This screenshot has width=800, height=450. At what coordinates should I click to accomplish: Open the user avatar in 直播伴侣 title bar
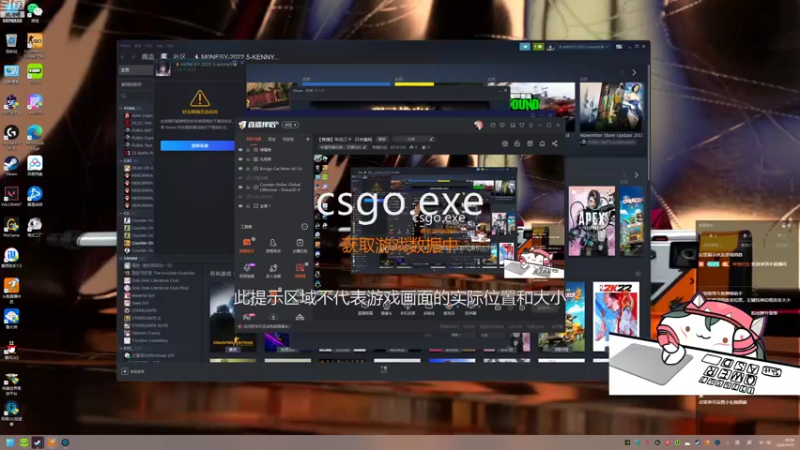point(478,124)
